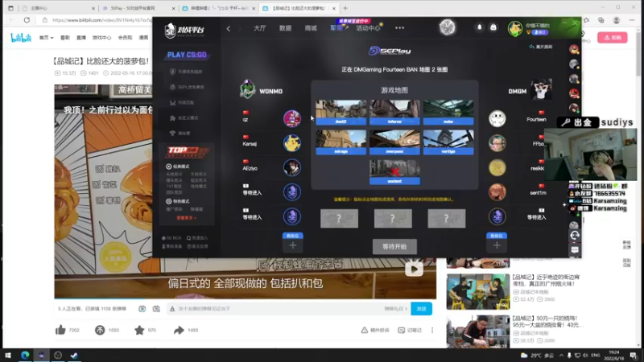
Task: Select 特色模式 in the sidebar
Action: 178,202
